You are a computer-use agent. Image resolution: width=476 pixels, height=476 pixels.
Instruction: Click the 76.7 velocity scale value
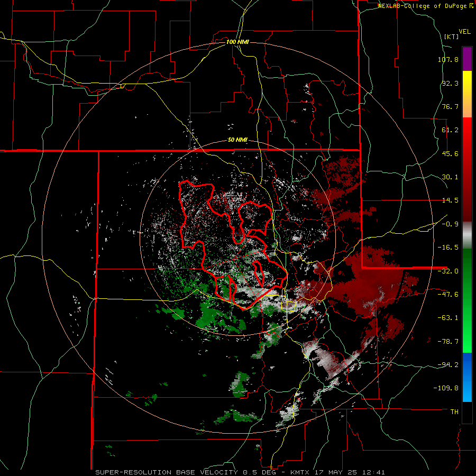pos(450,106)
